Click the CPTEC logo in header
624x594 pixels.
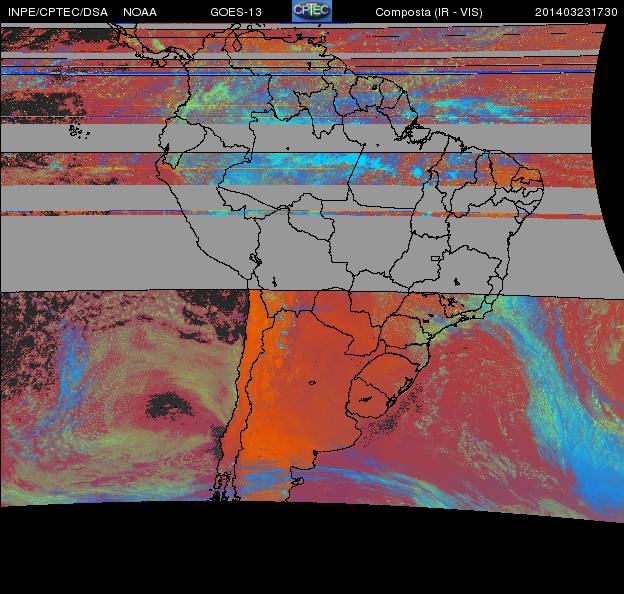coord(312,11)
